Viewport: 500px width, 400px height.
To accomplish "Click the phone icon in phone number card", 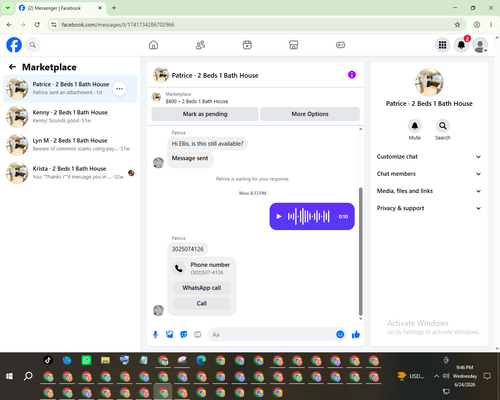I will pos(179,268).
